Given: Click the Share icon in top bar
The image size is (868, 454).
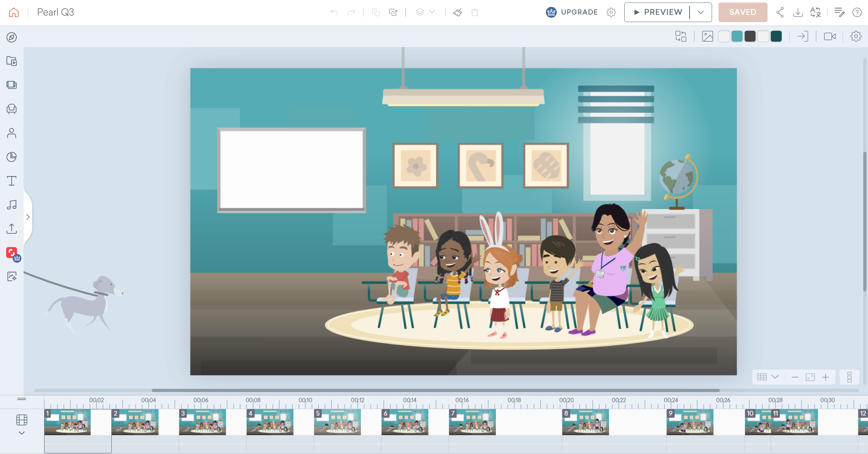Looking at the screenshot, I should (x=780, y=12).
